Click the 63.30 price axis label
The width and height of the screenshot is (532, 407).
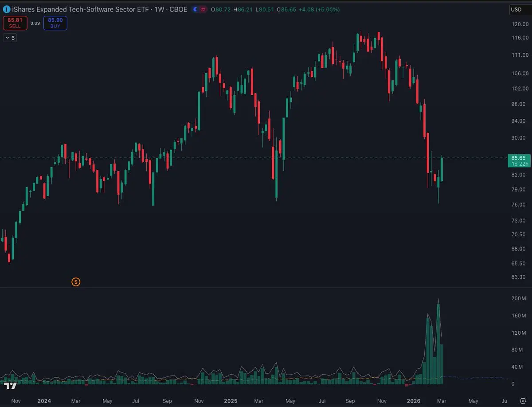pyautogui.click(x=519, y=277)
